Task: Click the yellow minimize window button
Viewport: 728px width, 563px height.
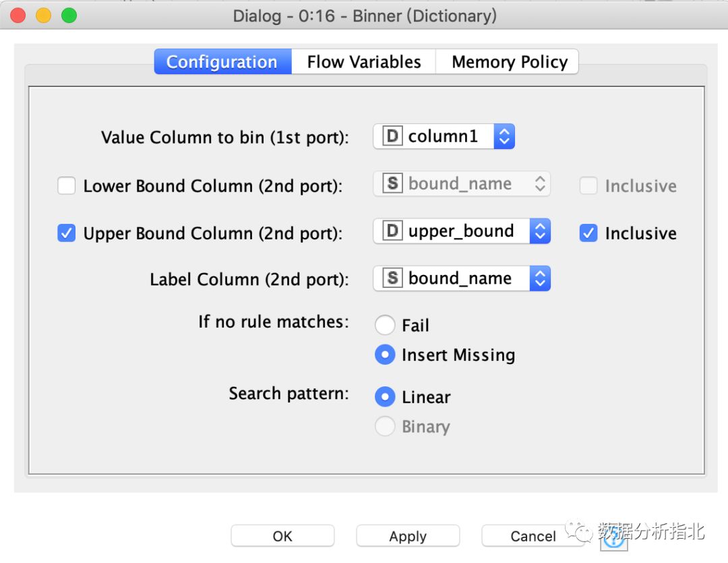Action: pos(44,16)
